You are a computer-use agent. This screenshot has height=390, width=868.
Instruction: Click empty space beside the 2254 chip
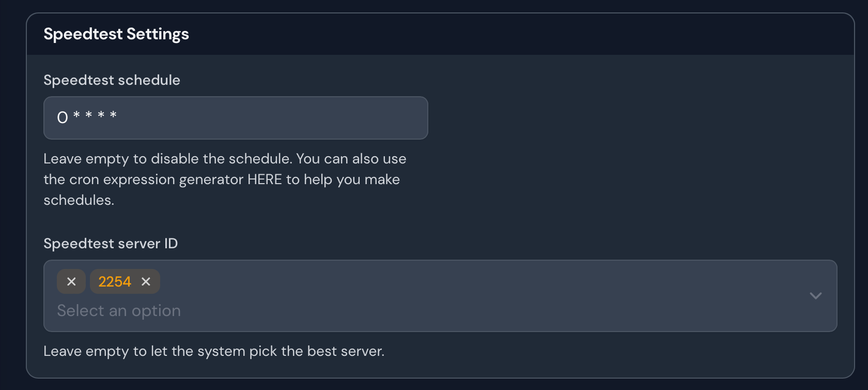click(x=465, y=281)
